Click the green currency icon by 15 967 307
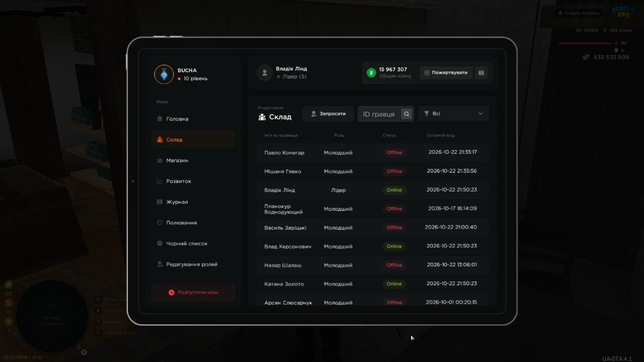This screenshot has width=644, height=362. (371, 72)
